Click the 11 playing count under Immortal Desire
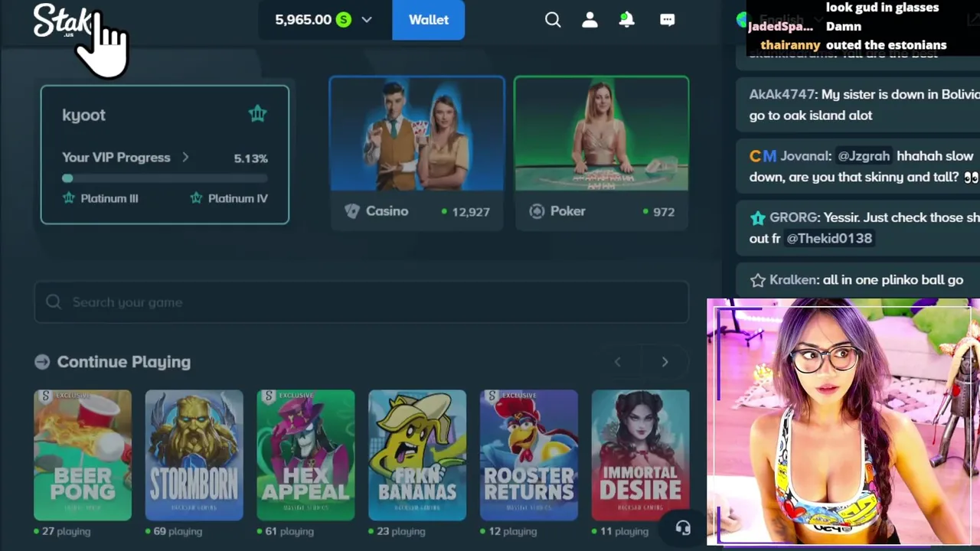 coord(624,531)
